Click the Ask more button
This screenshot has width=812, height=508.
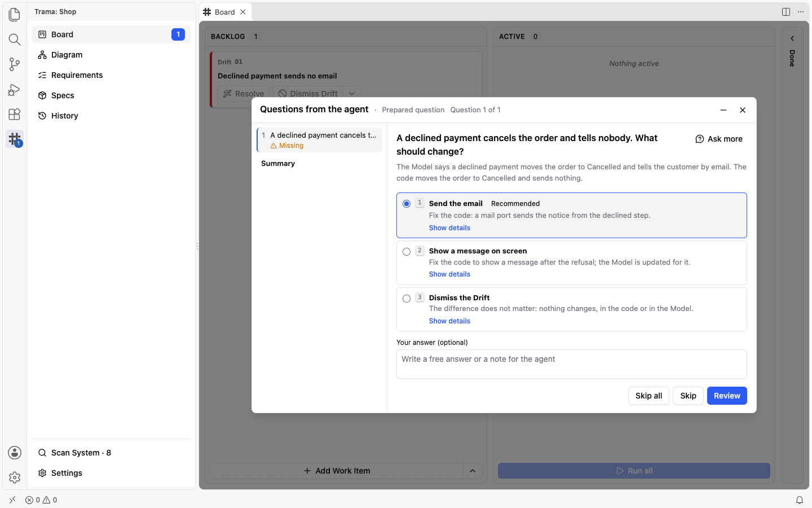click(x=719, y=139)
